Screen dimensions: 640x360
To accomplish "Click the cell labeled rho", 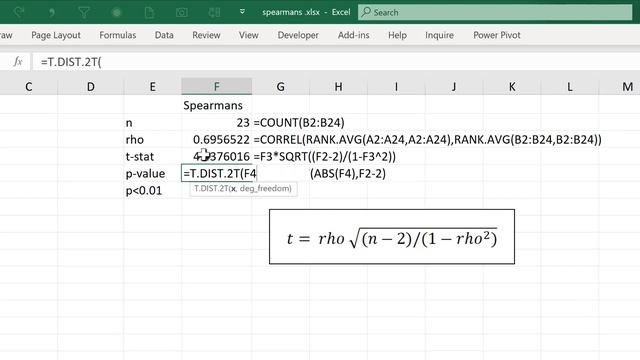I will coord(153,140).
